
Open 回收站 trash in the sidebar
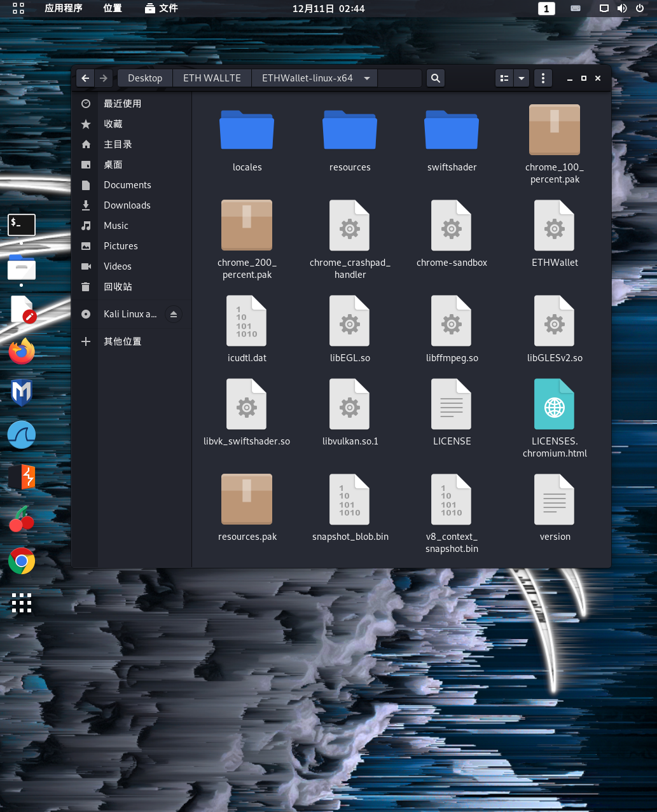[x=132, y=287]
